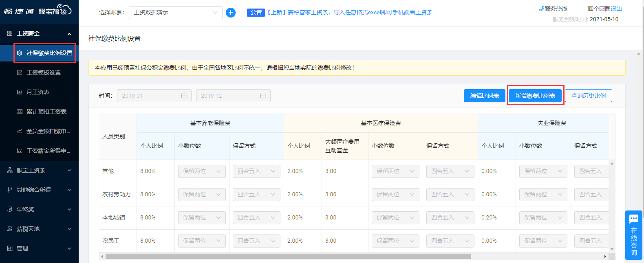Click the 查询历史比例 button

[588, 96]
